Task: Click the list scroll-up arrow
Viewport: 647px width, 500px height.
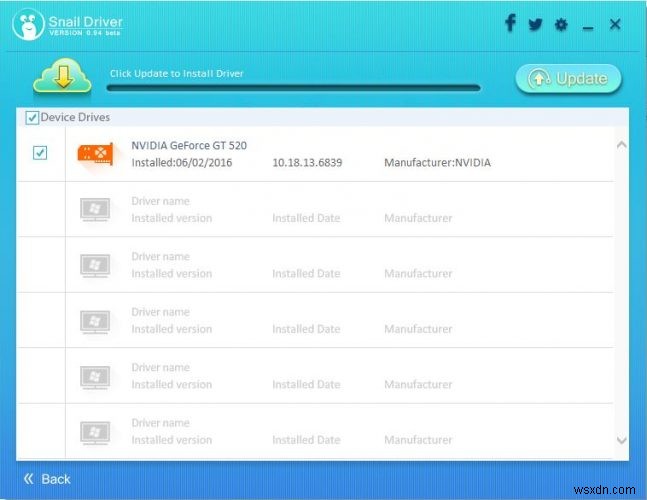Action: 622,145
